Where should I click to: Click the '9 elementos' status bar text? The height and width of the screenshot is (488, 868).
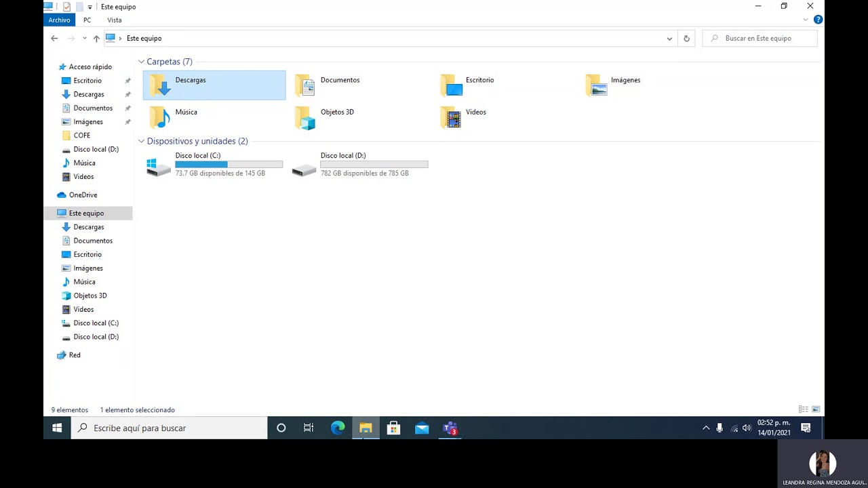coord(70,410)
